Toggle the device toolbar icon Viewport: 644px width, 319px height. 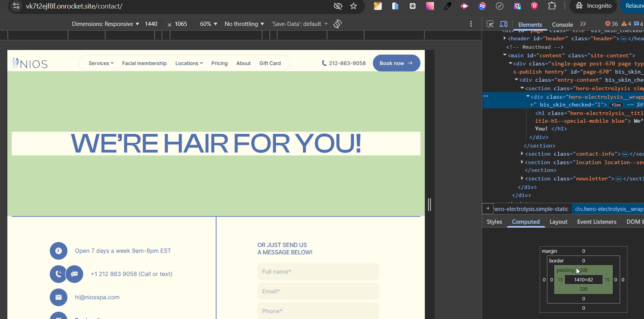pos(504,24)
